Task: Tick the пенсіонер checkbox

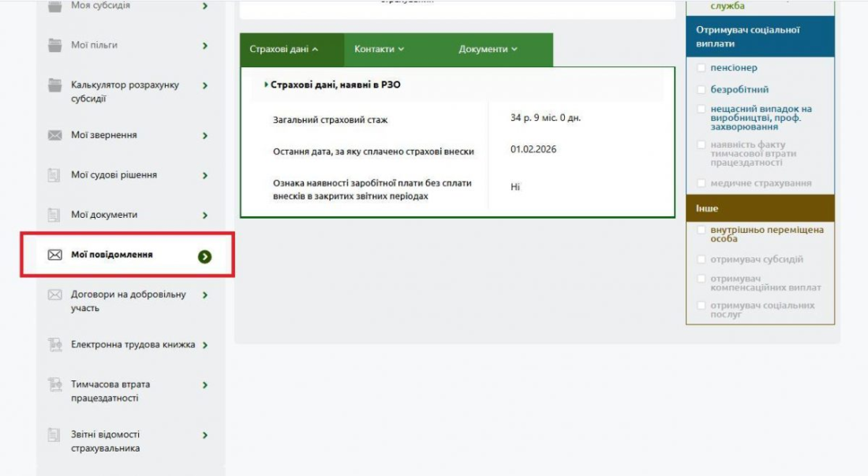Action: tap(702, 68)
